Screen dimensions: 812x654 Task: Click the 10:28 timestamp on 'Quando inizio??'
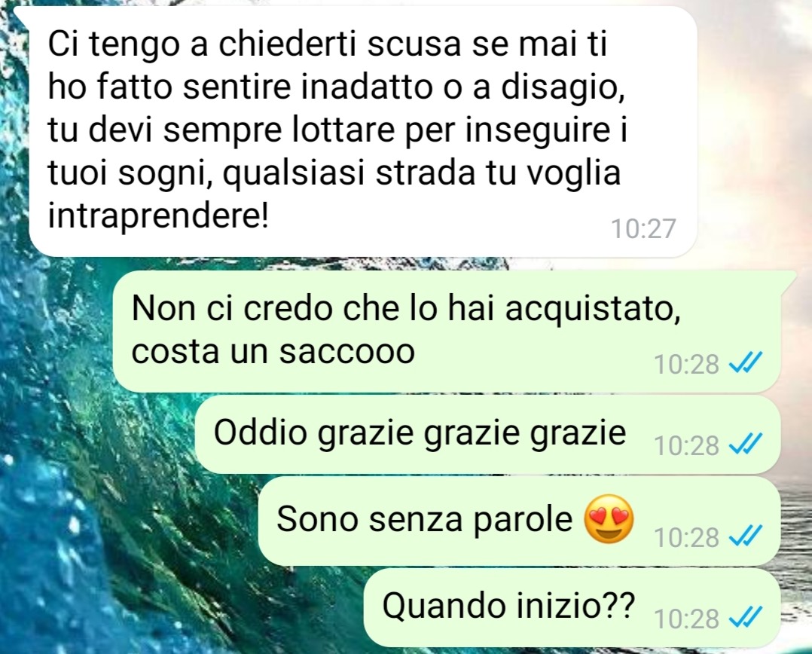point(687,619)
